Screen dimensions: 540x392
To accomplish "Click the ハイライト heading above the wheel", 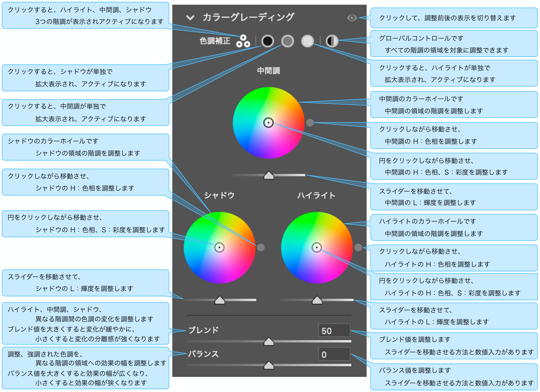I will coord(316,196).
